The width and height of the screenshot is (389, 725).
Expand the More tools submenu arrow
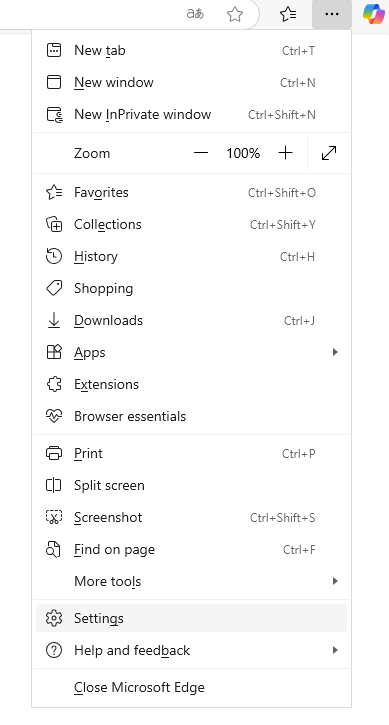click(335, 581)
